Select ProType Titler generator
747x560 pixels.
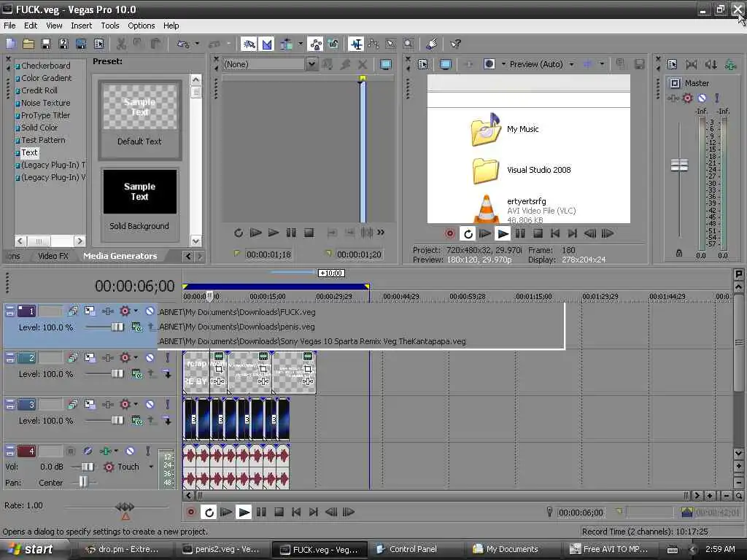(45, 115)
